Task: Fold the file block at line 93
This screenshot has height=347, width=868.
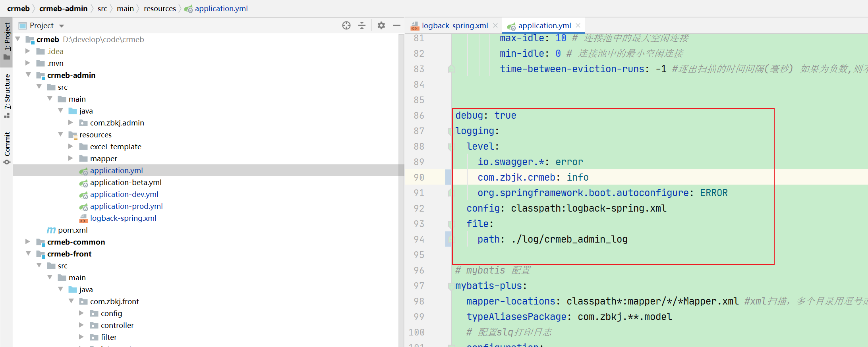Action: point(451,224)
